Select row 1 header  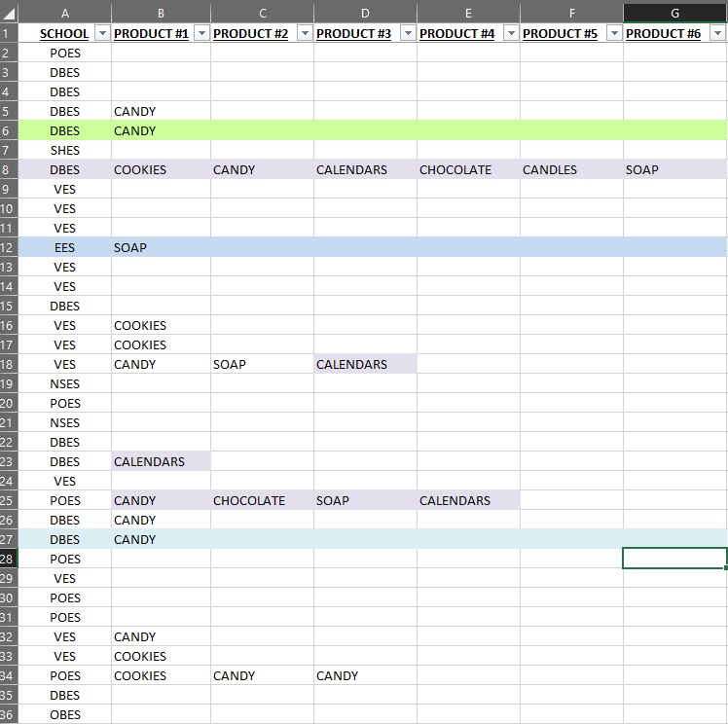point(9,33)
